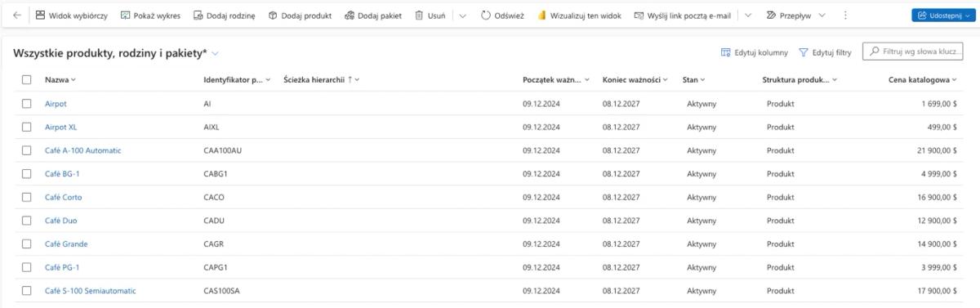The width and height of the screenshot is (980, 308).
Task: Open the Café Duo product link
Action: 61,221
